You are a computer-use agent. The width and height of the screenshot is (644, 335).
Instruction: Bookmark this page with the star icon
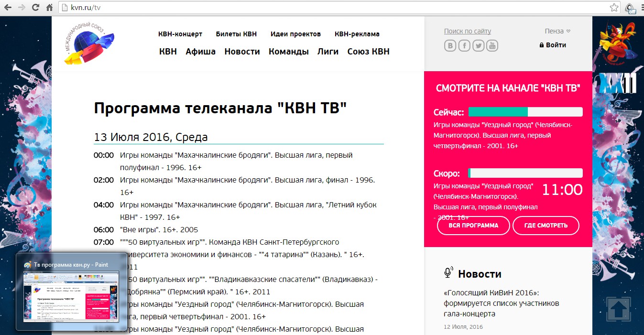tap(614, 8)
